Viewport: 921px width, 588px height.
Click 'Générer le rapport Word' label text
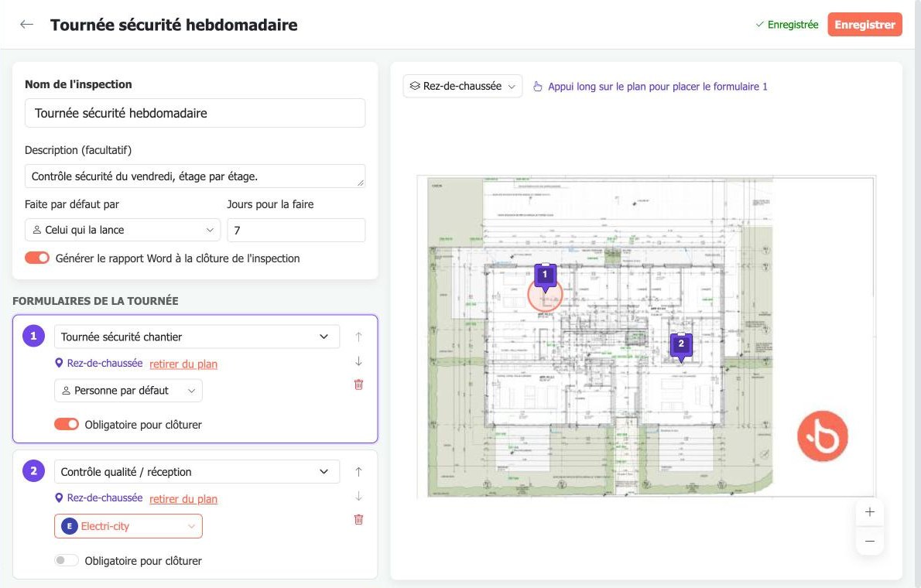pyautogui.click(x=177, y=258)
